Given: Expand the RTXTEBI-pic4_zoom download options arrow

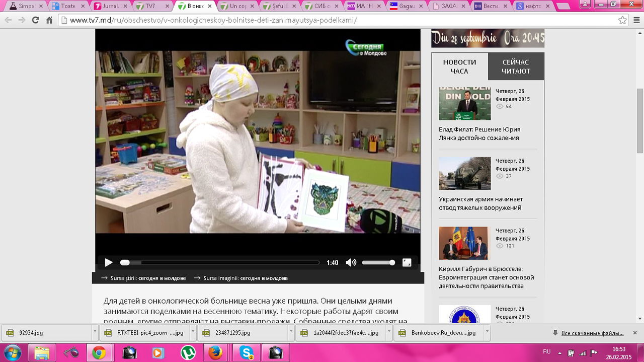Looking at the screenshot, I should tap(193, 333).
